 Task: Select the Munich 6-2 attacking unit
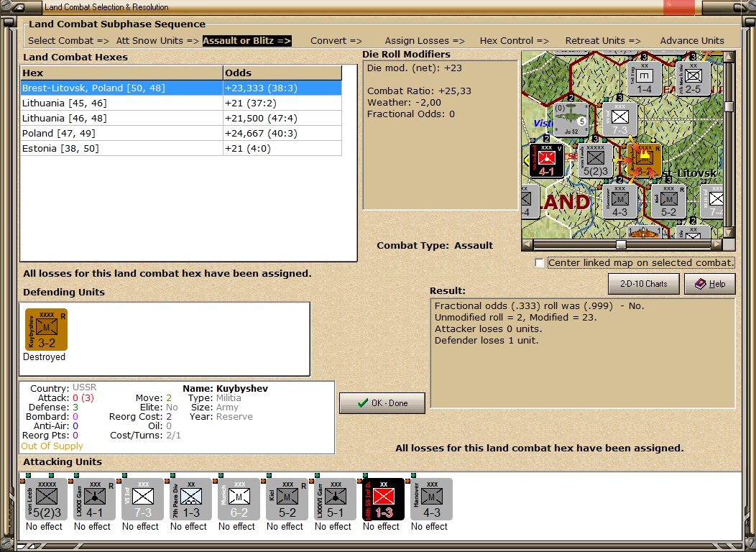pos(239,500)
